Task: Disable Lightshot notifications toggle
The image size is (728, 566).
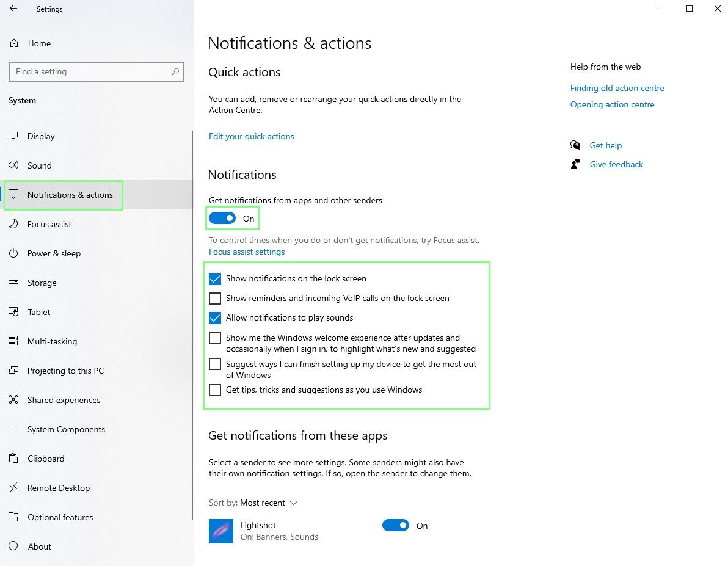Action: (396, 526)
